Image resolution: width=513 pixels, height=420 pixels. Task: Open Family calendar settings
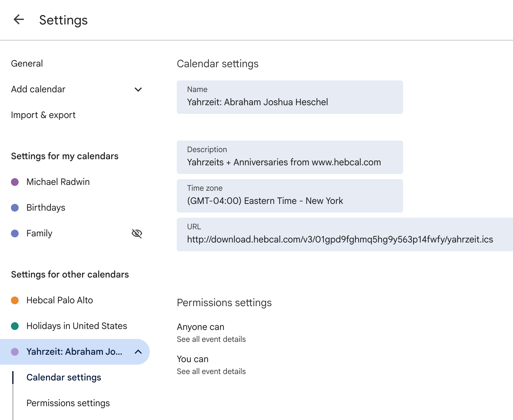coord(39,233)
